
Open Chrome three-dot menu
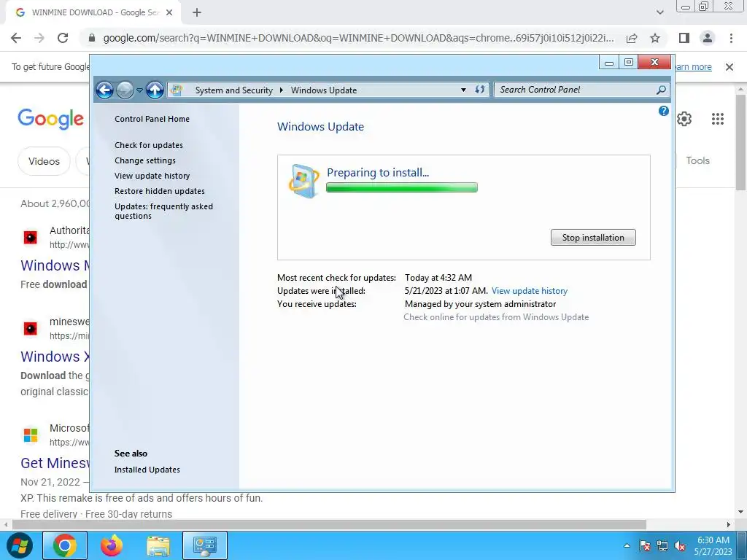pyautogui.click(x=731, y=38)
